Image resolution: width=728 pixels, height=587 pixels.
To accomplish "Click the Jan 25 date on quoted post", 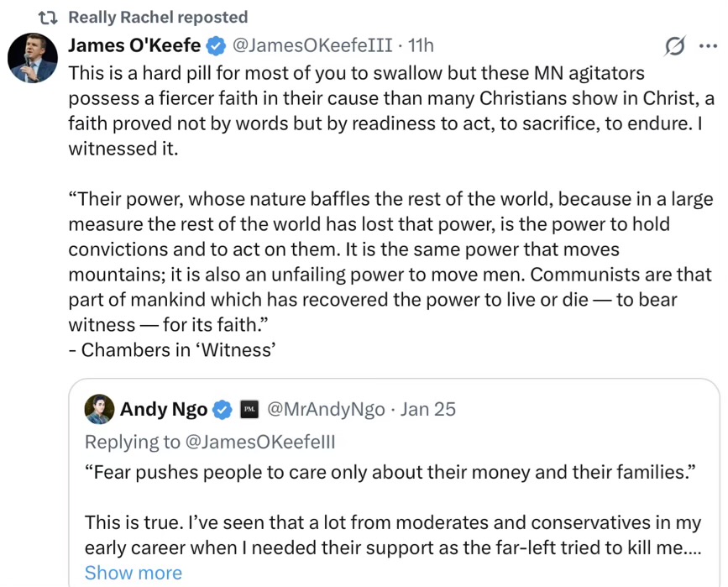I will [428, 409].
